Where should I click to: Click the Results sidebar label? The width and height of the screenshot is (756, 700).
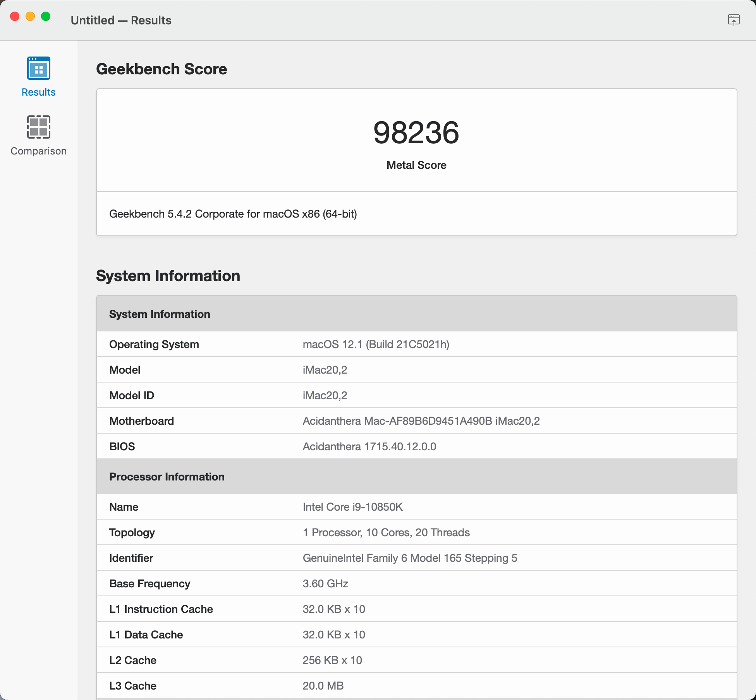coord(38,92)
